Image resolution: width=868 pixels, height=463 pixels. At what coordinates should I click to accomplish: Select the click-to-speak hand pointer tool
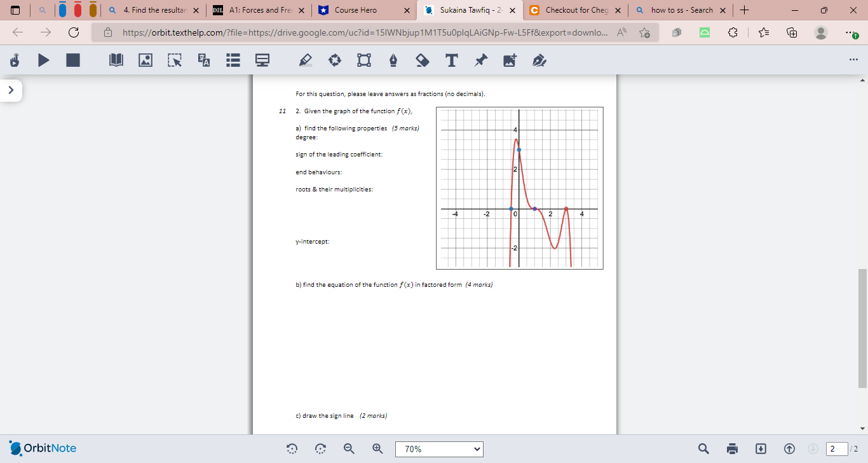click(15, 60)
